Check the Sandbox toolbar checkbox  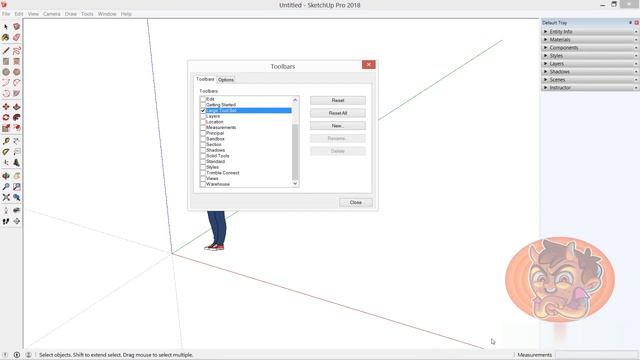click(203, 139)
